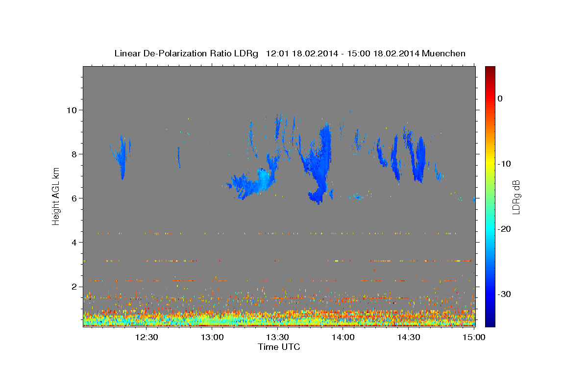This screenshot has height=392, width=588.
Task: Click the colorbar value -10
Action: point(504,164)
